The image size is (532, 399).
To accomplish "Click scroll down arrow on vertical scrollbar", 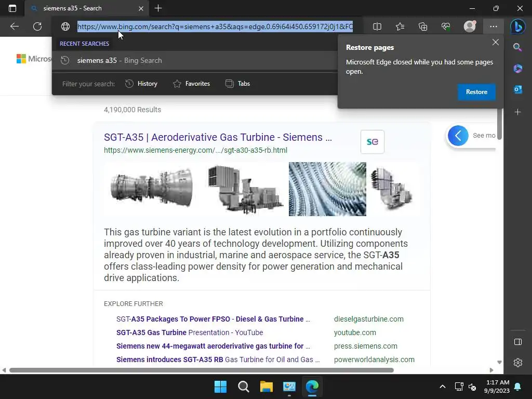I will (x=499, y=362).
